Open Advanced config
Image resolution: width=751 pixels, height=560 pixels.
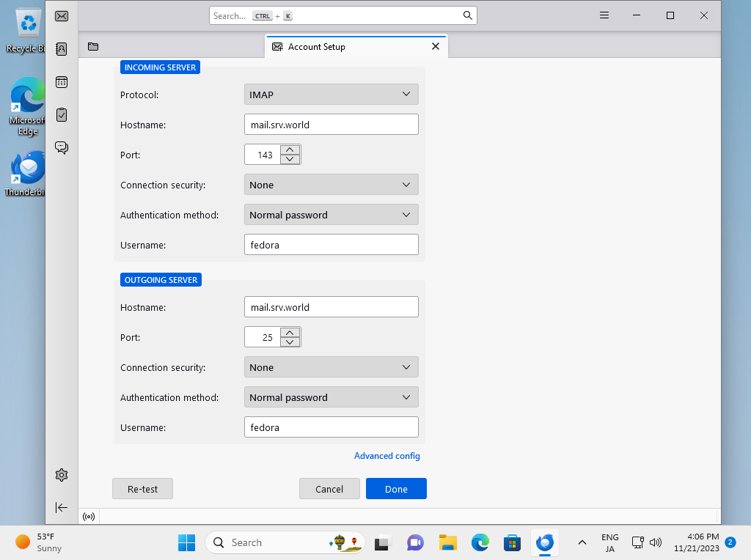click(387, 455)
